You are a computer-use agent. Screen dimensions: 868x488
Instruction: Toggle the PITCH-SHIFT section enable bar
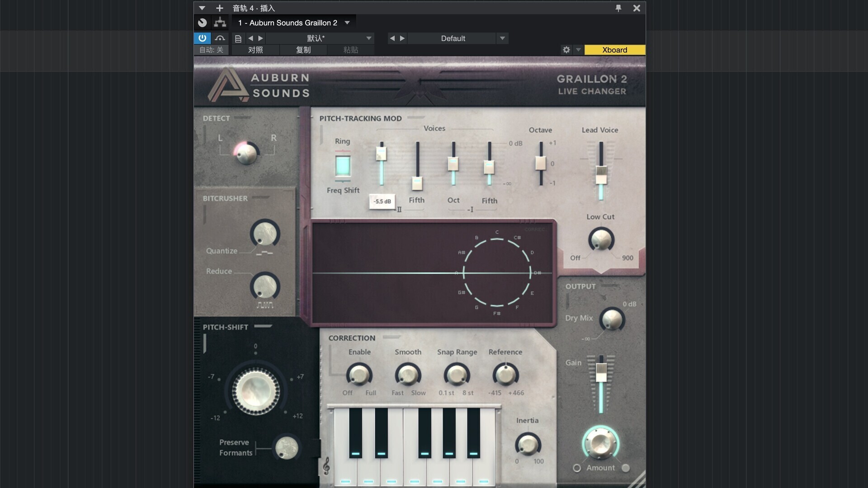point(263,326)
